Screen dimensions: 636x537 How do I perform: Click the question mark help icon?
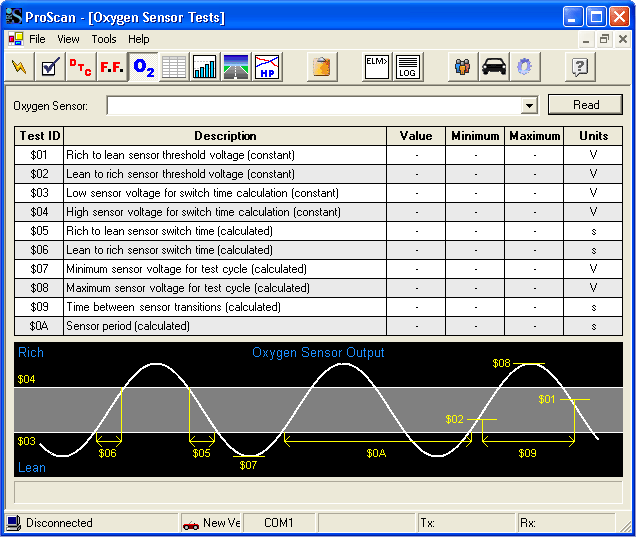580,67
